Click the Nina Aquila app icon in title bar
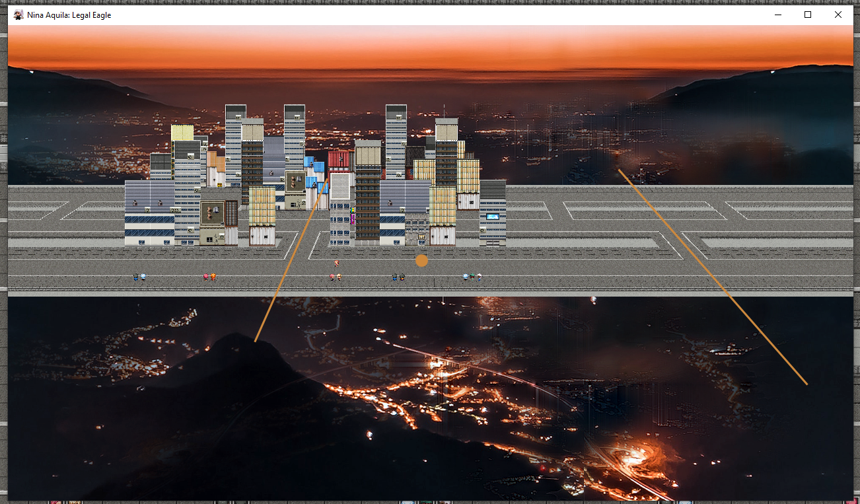This screenshot has width=860, height=504. [18, 15]
